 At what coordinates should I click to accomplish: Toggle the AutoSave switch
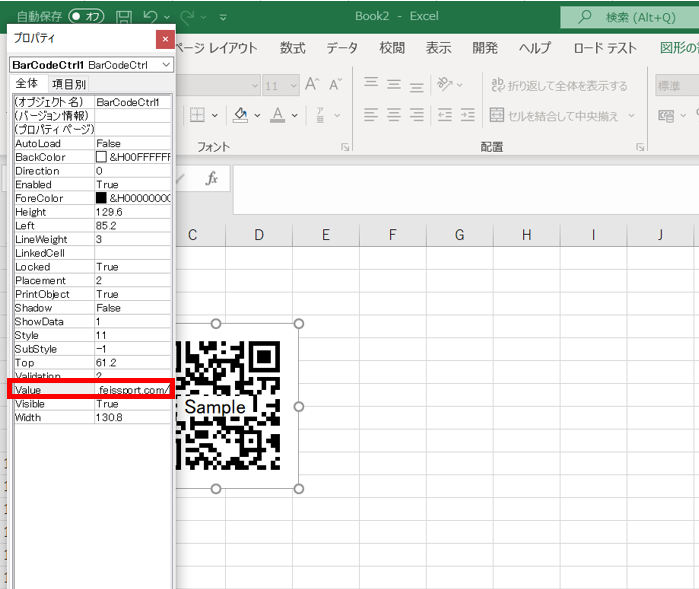pos(86,16)
